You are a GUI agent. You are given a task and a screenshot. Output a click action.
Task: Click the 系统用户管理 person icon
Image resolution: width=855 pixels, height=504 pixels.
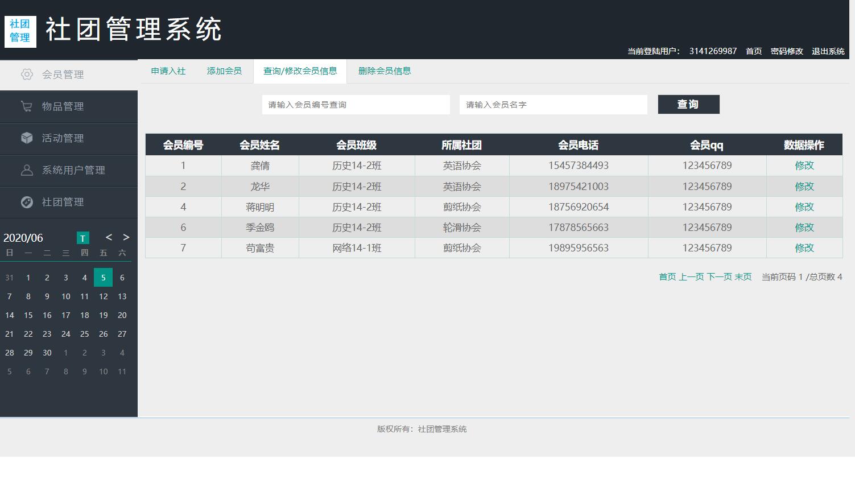[27, 170]
